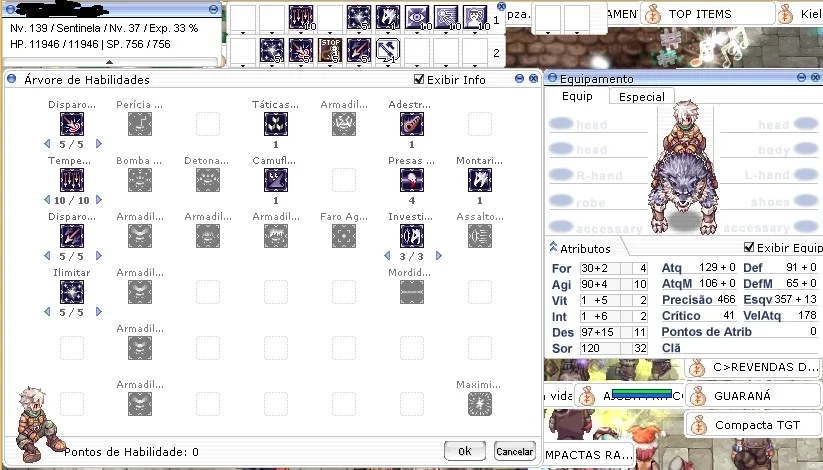Click the Maximi... skill icon
This screenshot has width=823, height=470.
[480, 404]
